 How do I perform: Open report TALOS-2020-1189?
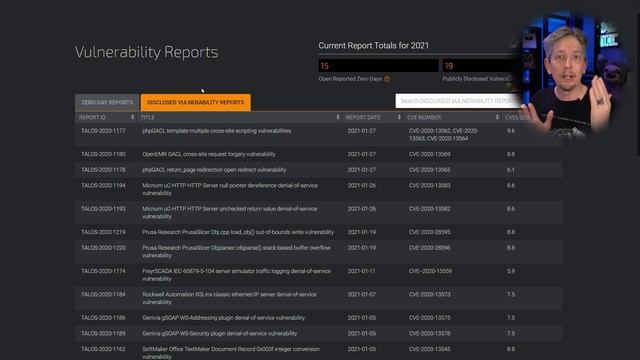point(103,333)
